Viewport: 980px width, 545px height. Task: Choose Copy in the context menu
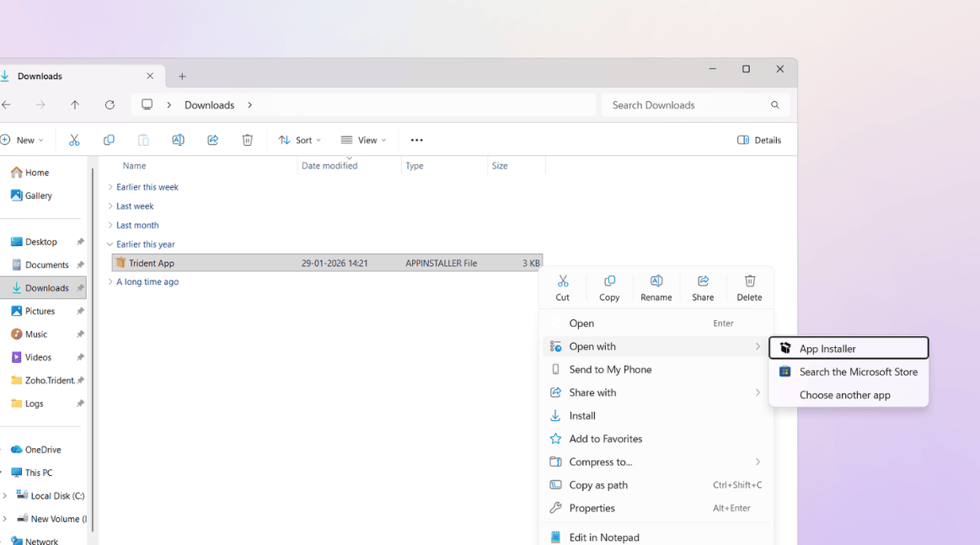609,288
